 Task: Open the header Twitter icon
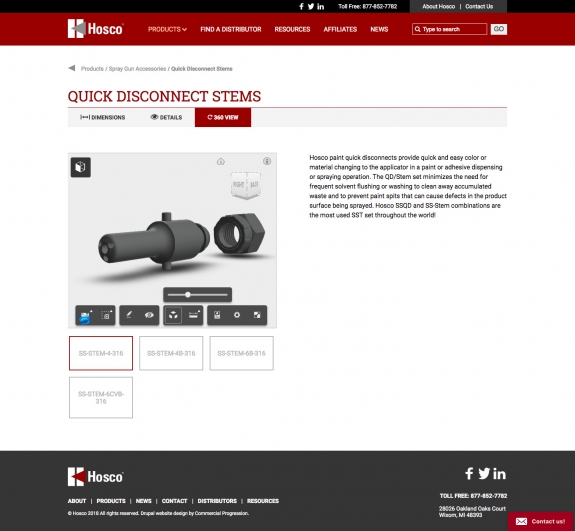pos(311,6)
